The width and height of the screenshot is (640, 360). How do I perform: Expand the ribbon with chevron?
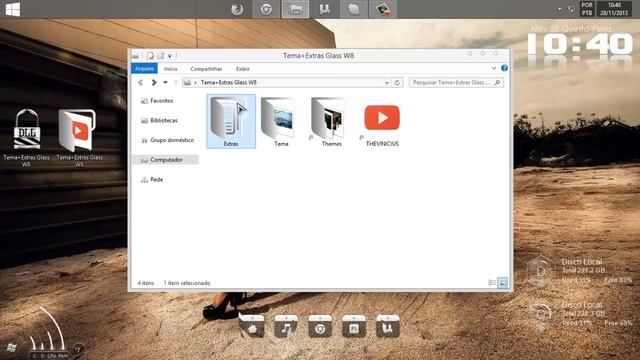tap(494, 68)
